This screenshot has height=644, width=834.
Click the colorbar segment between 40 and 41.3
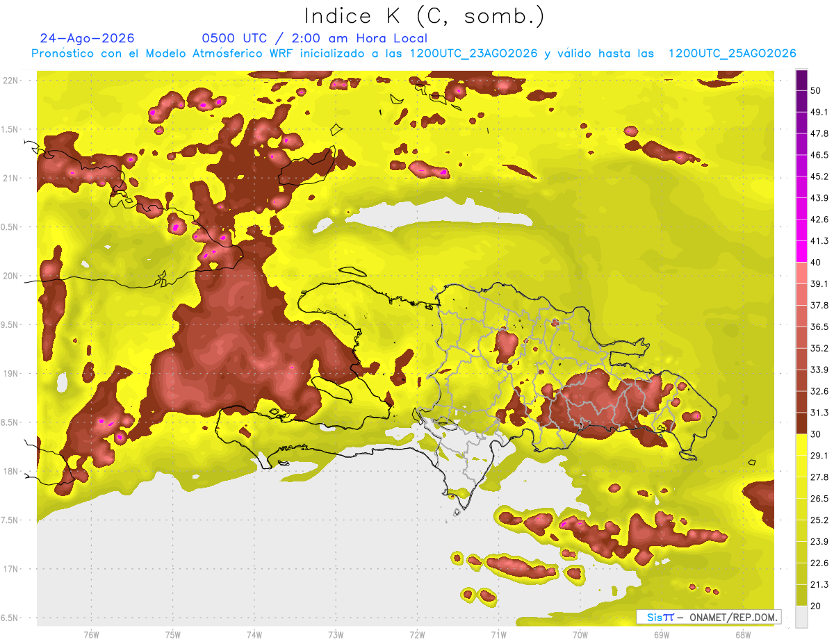[x=801, y=251]
